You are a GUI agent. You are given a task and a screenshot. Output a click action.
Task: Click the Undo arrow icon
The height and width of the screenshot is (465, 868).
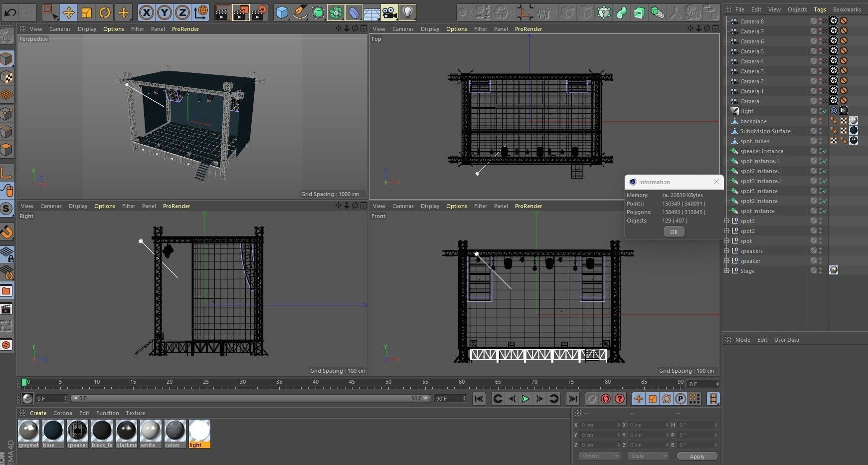[x=10, y=12]
